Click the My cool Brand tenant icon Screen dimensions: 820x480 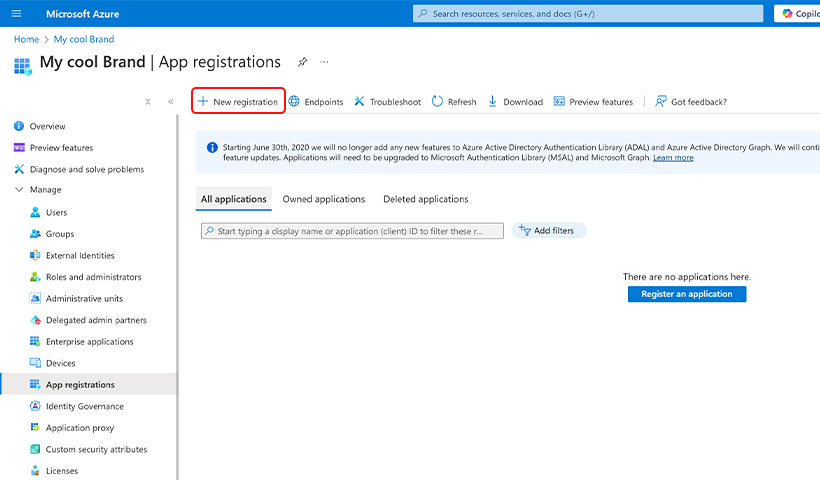(x=22, y=66)
